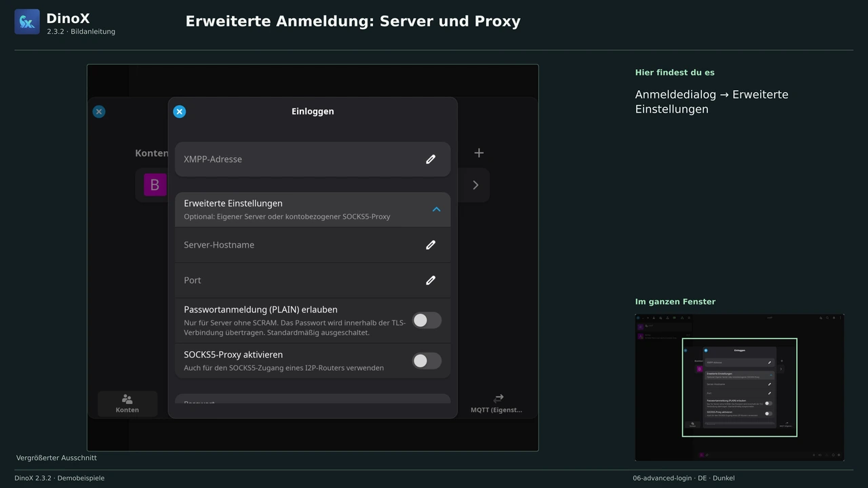The image size is (868, 488).
Task: Switch to the Konten tab in the background window
Action: [x=127, y=403]
